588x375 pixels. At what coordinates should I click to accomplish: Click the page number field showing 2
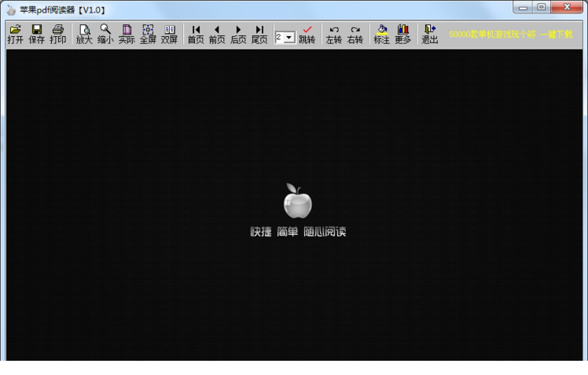(x=280, y=38)
